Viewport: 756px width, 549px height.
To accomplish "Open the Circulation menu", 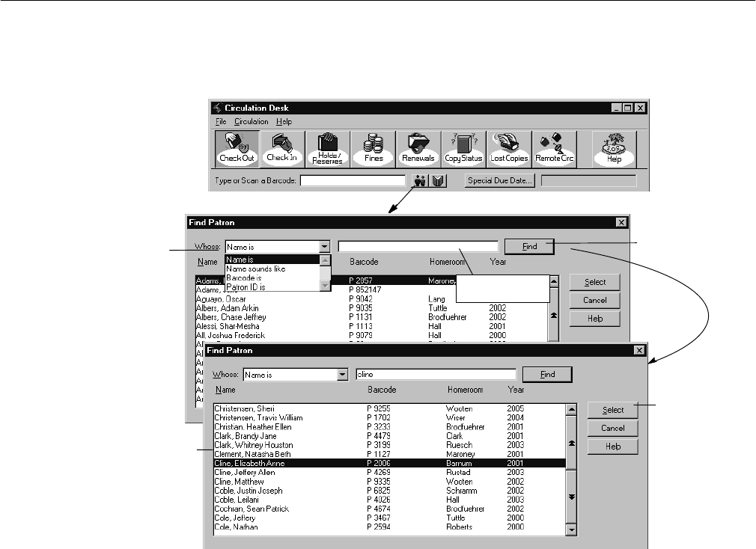I will pos(252,121).
